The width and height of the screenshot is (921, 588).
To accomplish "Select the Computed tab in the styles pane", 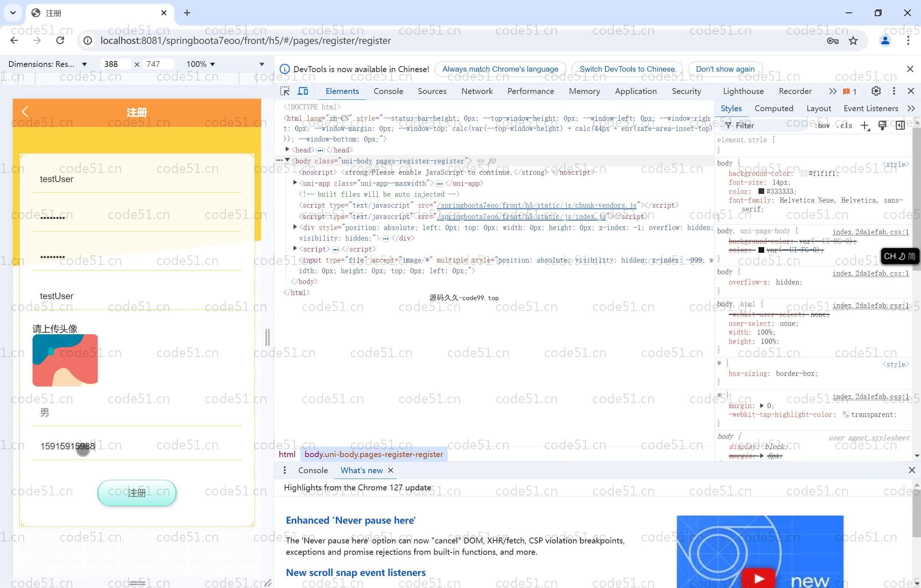I will [x=774, y=109].
